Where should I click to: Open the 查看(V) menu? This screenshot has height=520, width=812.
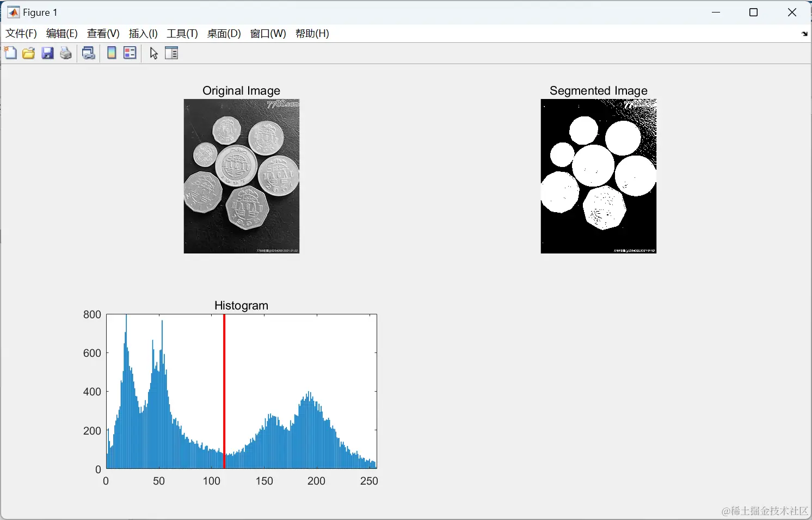(x=103, y=34)
